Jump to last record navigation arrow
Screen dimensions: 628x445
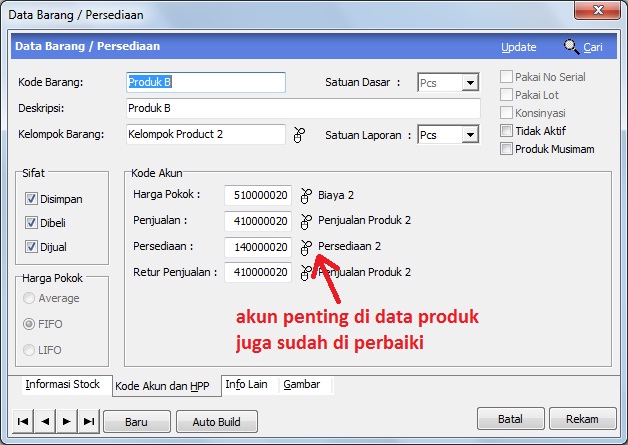point(90,422)
